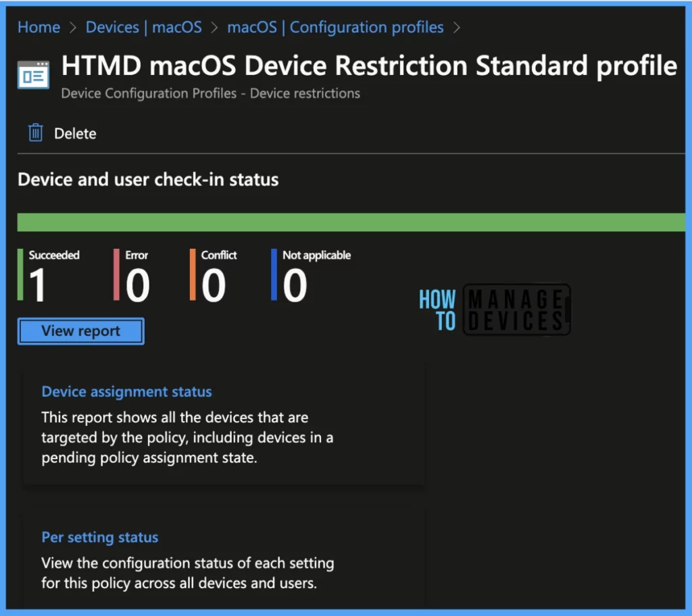Click the Error count of 0
The height and width of the screenshot is (616, 692).
[x=138, y=286]
